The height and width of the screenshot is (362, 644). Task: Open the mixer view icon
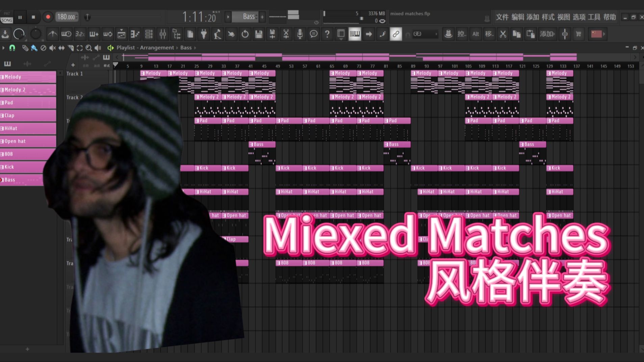(163, 34)
